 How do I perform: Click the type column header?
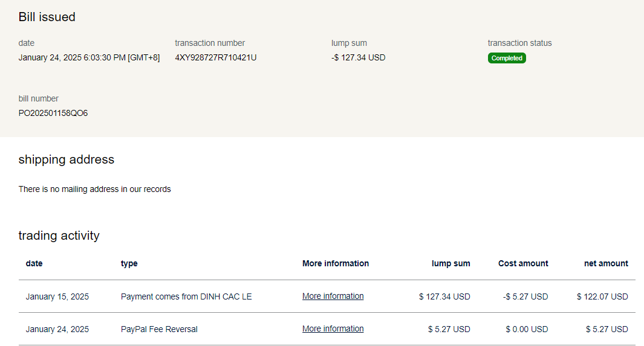129,263
